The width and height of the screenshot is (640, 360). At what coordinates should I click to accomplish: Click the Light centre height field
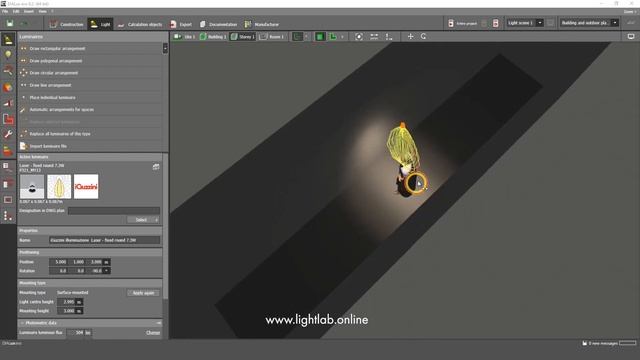click(67, 302)
